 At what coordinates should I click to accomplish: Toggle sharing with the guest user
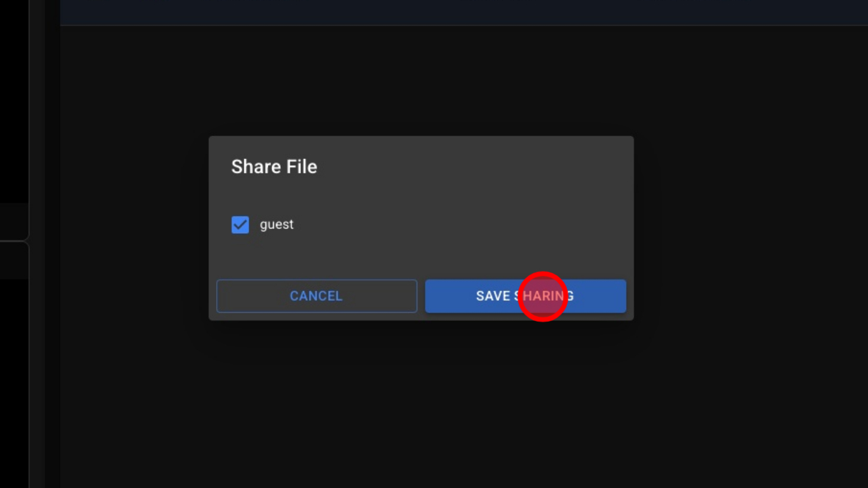240,225
